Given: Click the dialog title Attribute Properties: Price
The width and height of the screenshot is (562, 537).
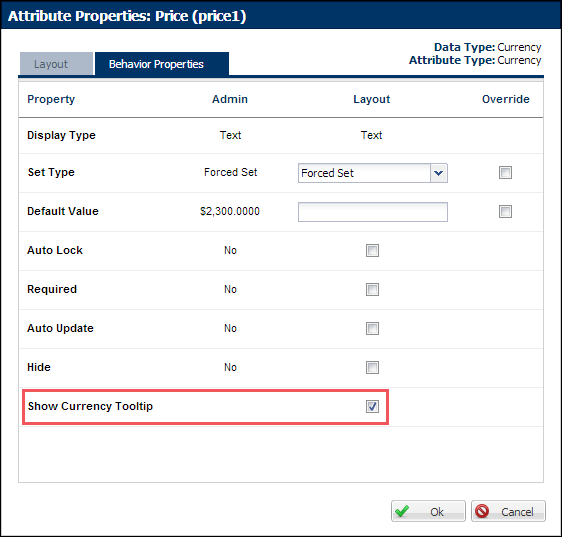Looking at the screenshot, I should [127, 16].
